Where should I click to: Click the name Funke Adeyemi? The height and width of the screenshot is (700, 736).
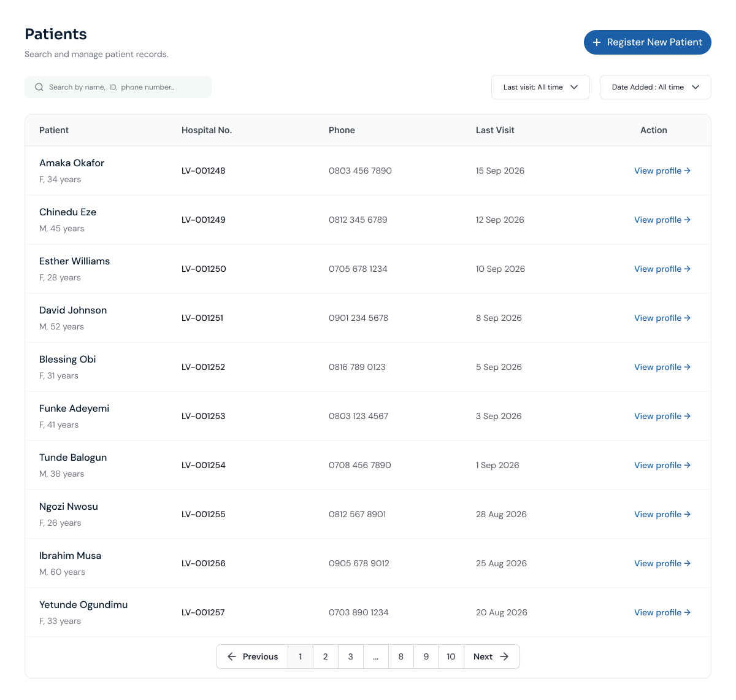pyautogui.click(x=74, y=408)
